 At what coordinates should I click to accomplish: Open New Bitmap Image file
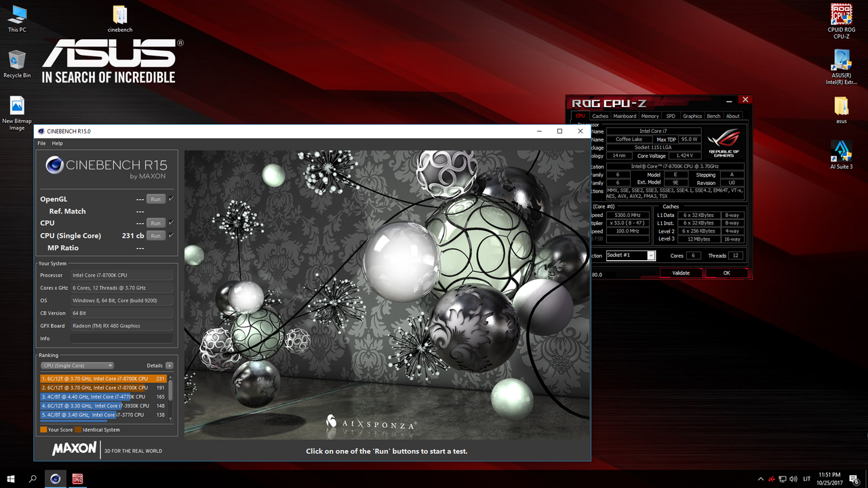[x=17, y=113]
